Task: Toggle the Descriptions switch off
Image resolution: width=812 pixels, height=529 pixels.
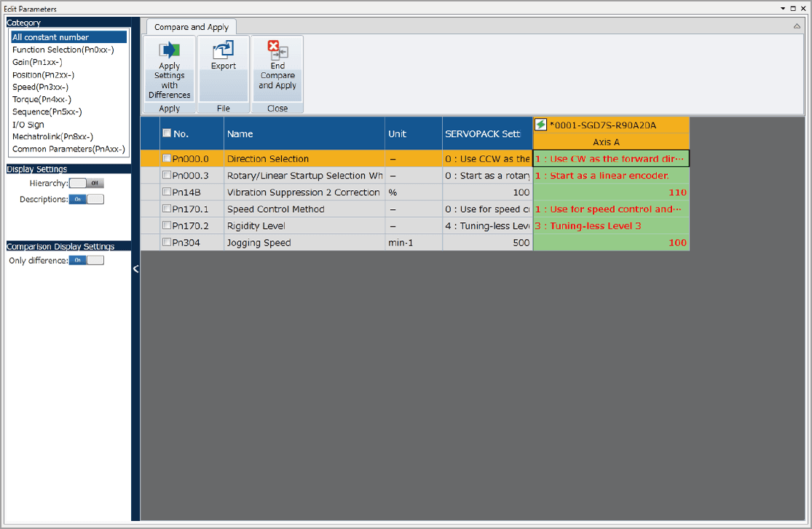Action: pyautogui.click(x=87, y=200)
